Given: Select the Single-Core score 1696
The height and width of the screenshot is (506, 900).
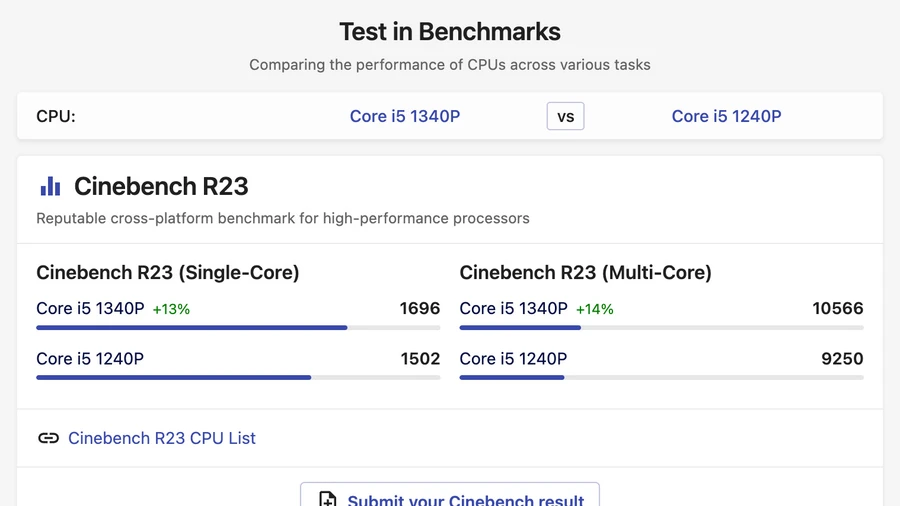Looking at the screenshot, I should tap(420, 309).
